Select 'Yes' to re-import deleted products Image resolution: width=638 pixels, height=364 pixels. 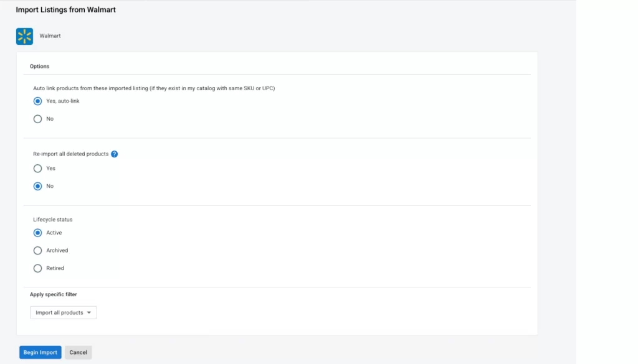(x=37, y=169)
